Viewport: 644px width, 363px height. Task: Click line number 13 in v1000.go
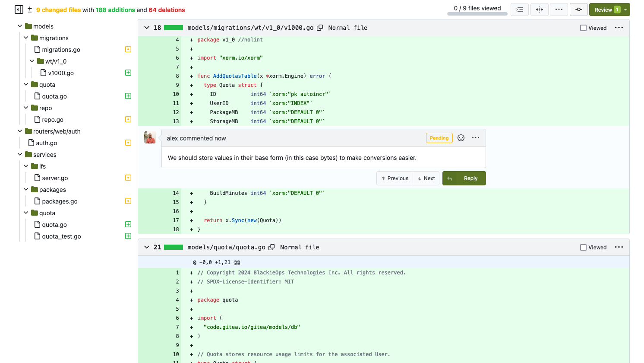[176, 121]
